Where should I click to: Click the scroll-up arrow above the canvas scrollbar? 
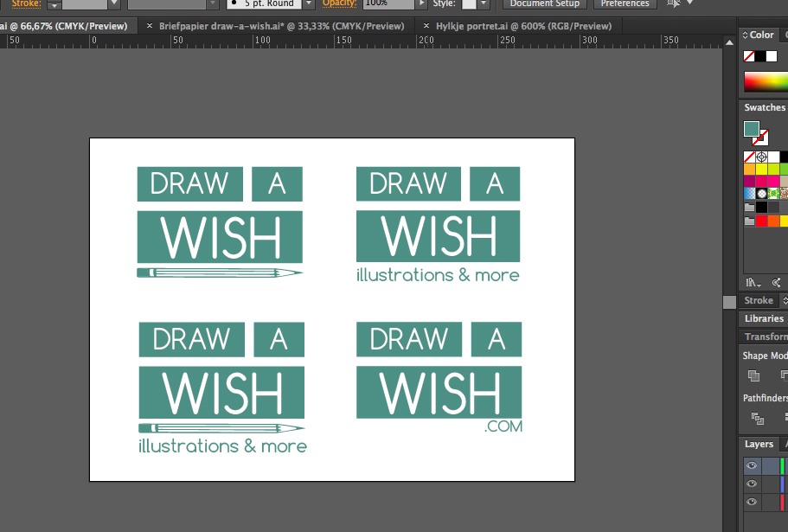[729, 42]
